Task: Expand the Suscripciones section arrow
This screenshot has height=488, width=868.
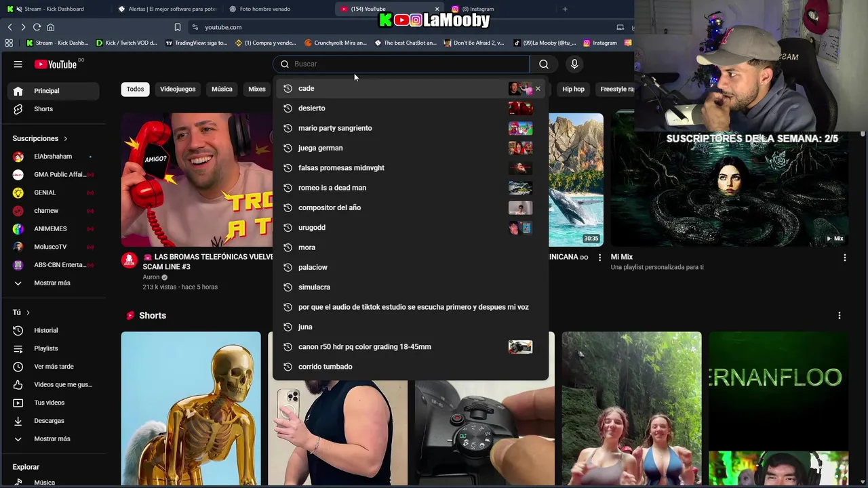Action: pyautogui.click(x=66, y=138)
